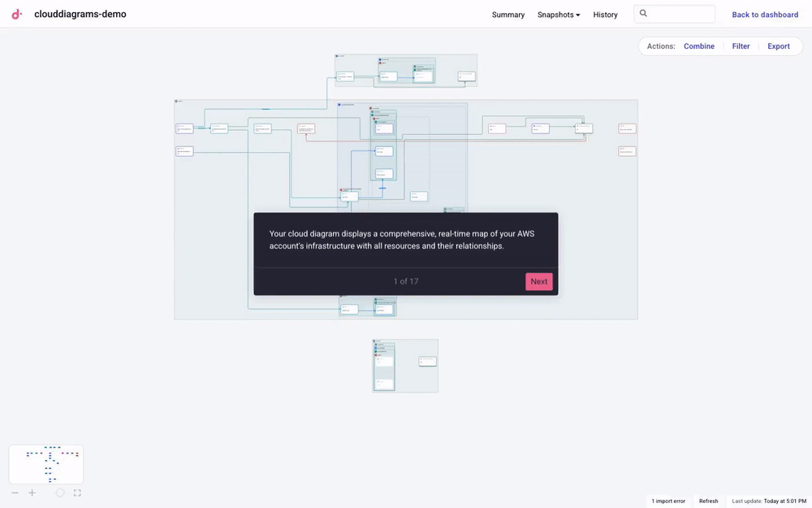
Task: Click the zoom in plus icon
Action: pyautogui.click(x=32, y=493)
